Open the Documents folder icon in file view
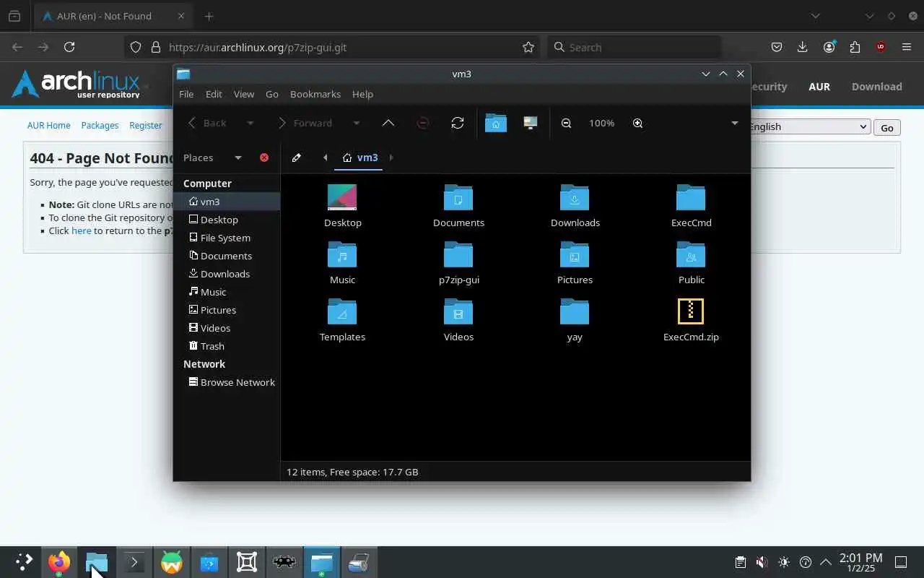 point(458,197)
